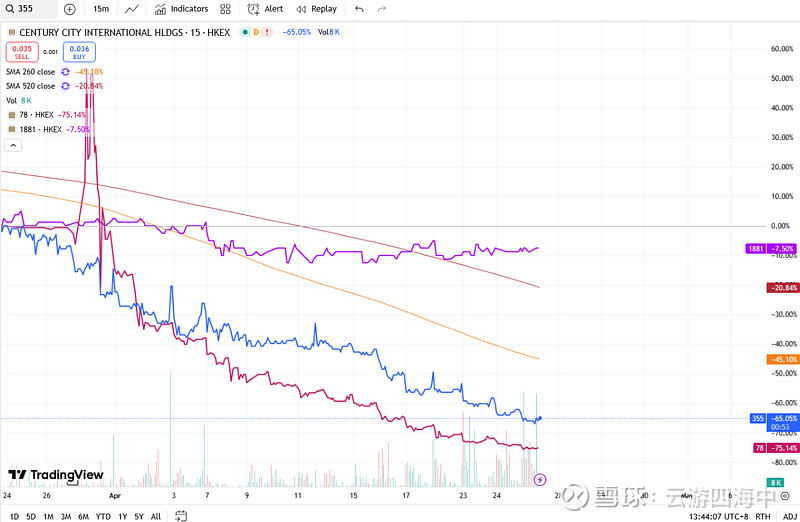
Task: Collapse the indicator legend with chevron
Action: click(13, 145)
